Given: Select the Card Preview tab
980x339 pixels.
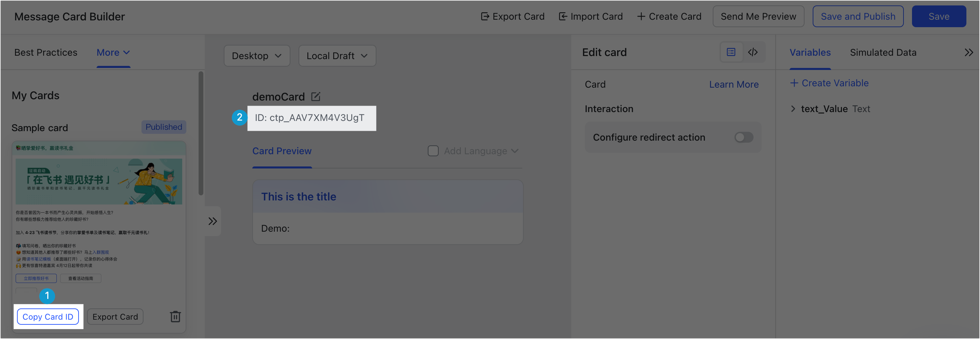Looking at the screenshot, I should 282,151.
